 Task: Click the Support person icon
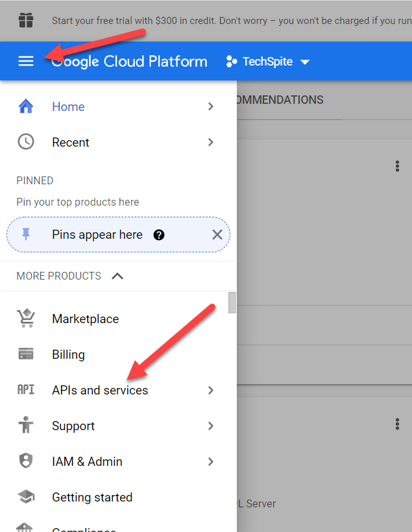pos(26,426)
